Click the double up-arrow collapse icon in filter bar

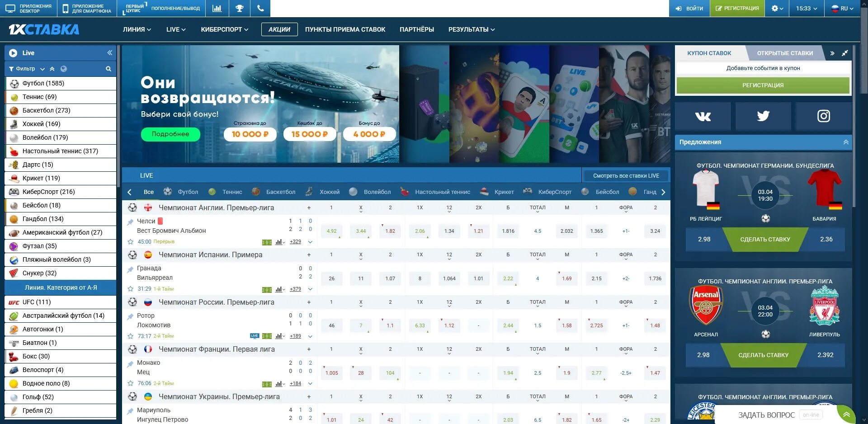click(x=52, y=69)
